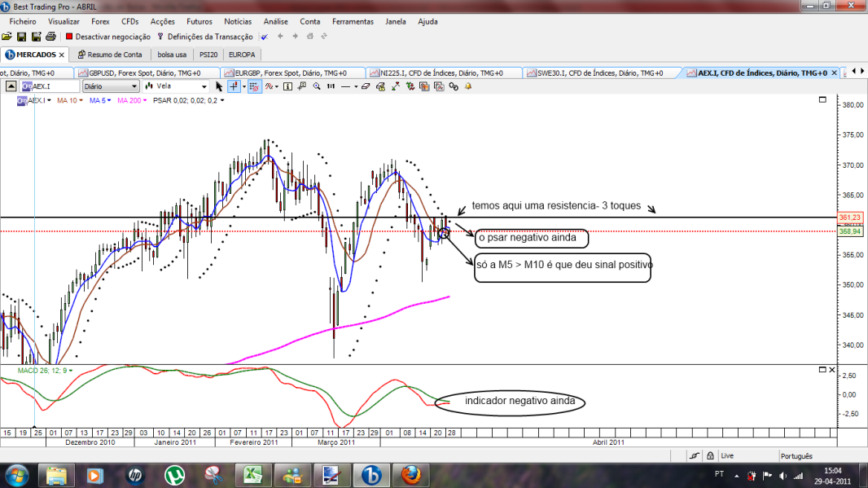Click the chain link chart icon

[454, 86]
